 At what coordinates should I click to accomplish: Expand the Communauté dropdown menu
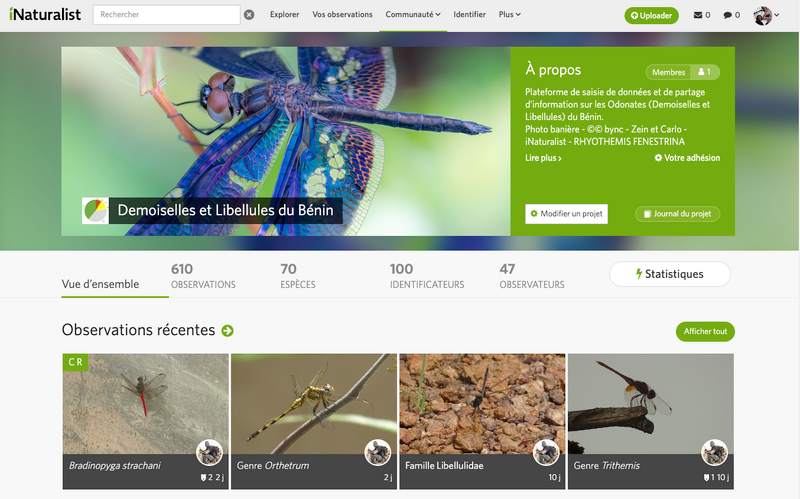click(413, 15)
